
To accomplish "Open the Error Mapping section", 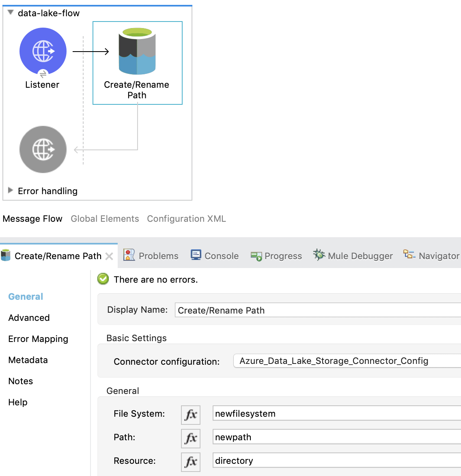I will 38,339.
